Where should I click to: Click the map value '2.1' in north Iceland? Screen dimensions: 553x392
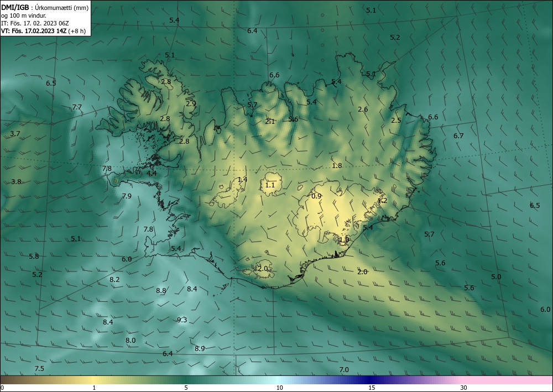pyautogui.click(x=270, y=122)
